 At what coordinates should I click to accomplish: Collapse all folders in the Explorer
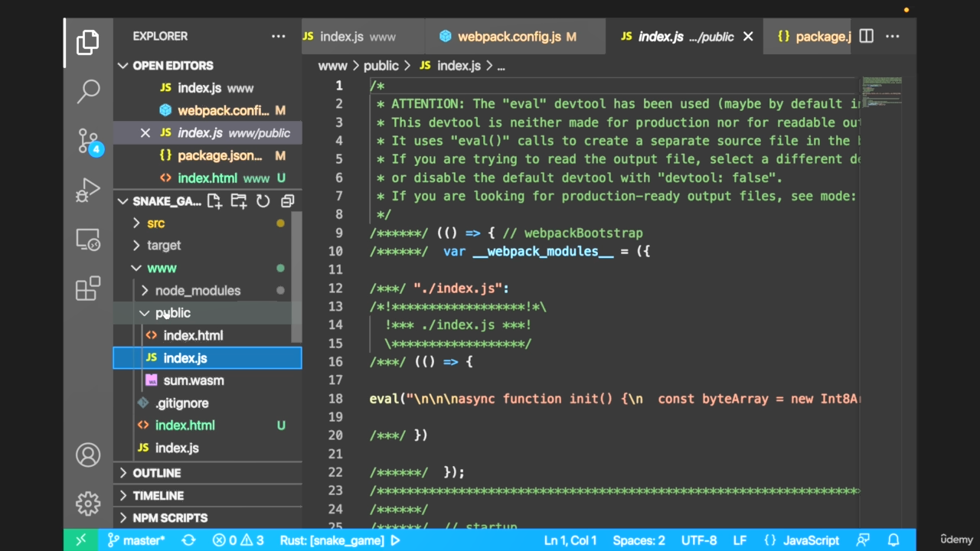point(287,201)
